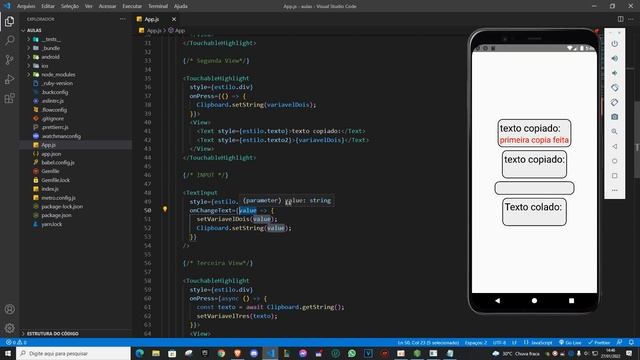Expand the __tests__ folder
640x360 pixels.
point(51,39)
